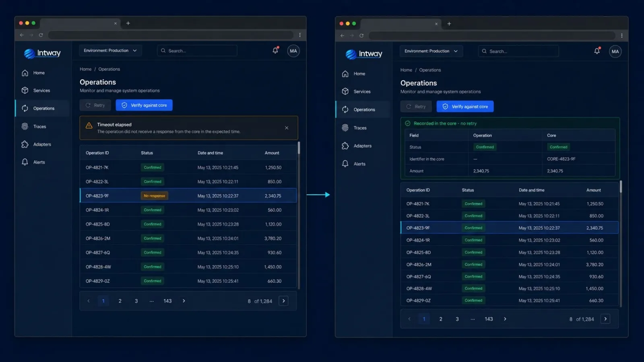Open browser menu dots in right window
The image size is (644, 362).
(x=622, y=35)
